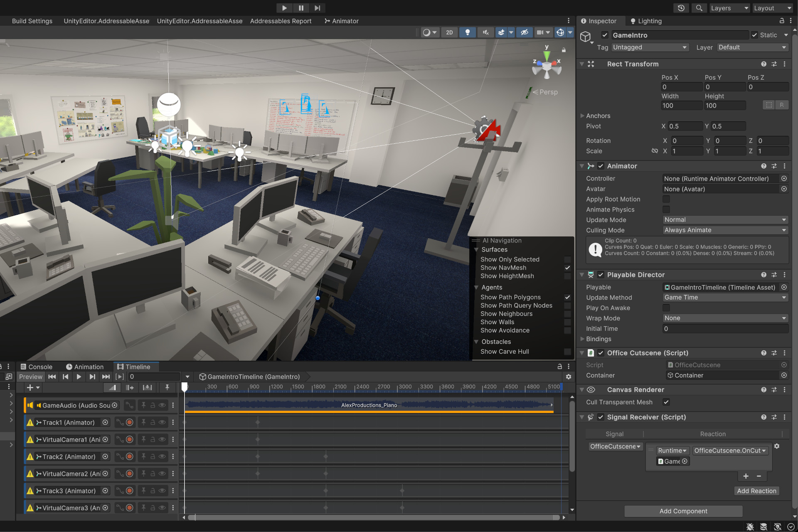Screen dimensions: 798x532
Task: Click the Add Reaction button in Signal Receiver
Action: pyautogui.click(x=756, y=490)
